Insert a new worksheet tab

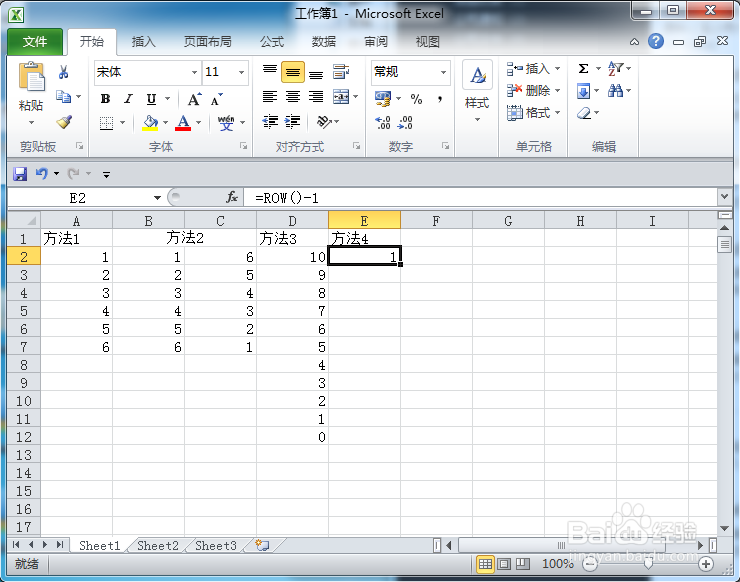coord(262,546)
